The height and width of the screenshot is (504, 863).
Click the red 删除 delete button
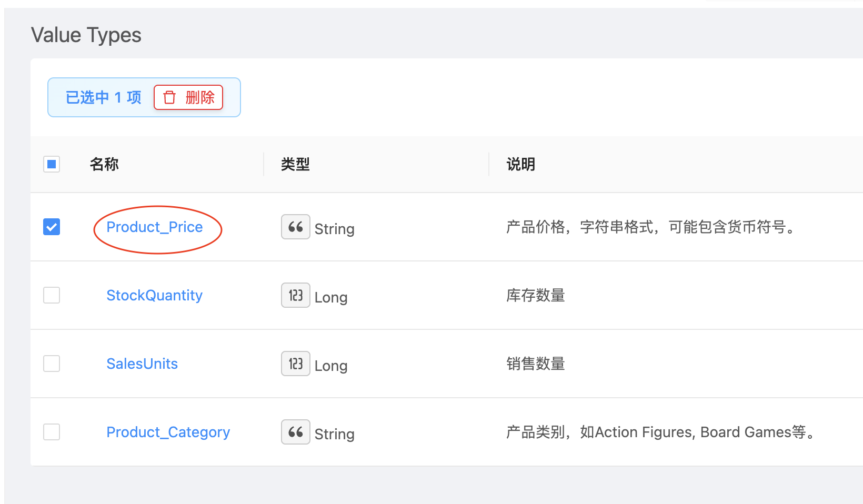click(188, 97)
